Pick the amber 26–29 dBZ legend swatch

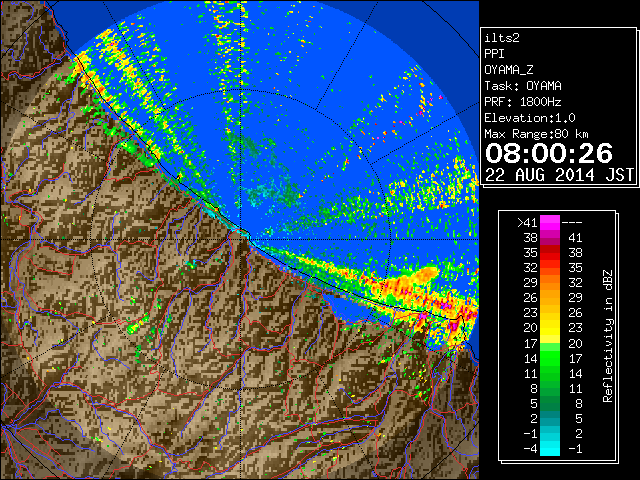[x=549, y=298]
